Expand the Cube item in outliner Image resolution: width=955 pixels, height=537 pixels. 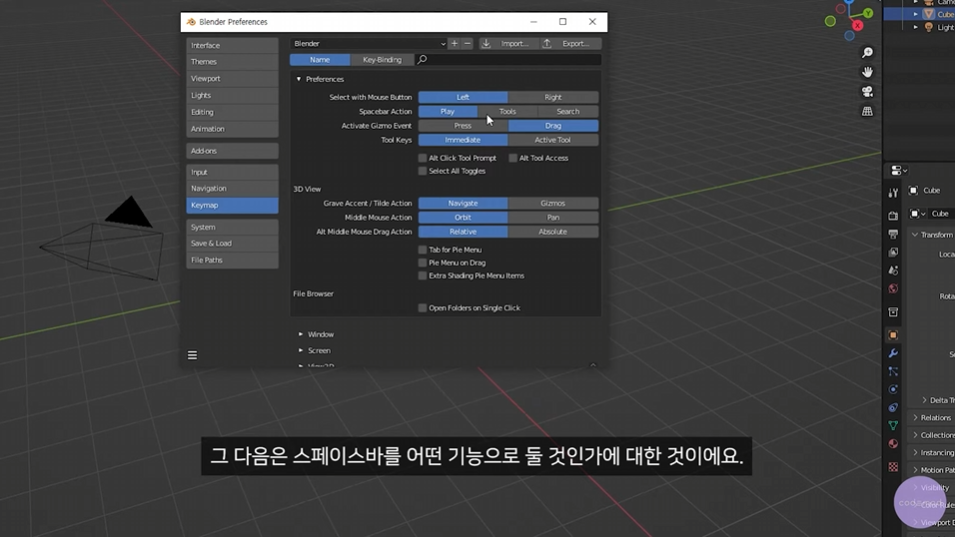915,14
